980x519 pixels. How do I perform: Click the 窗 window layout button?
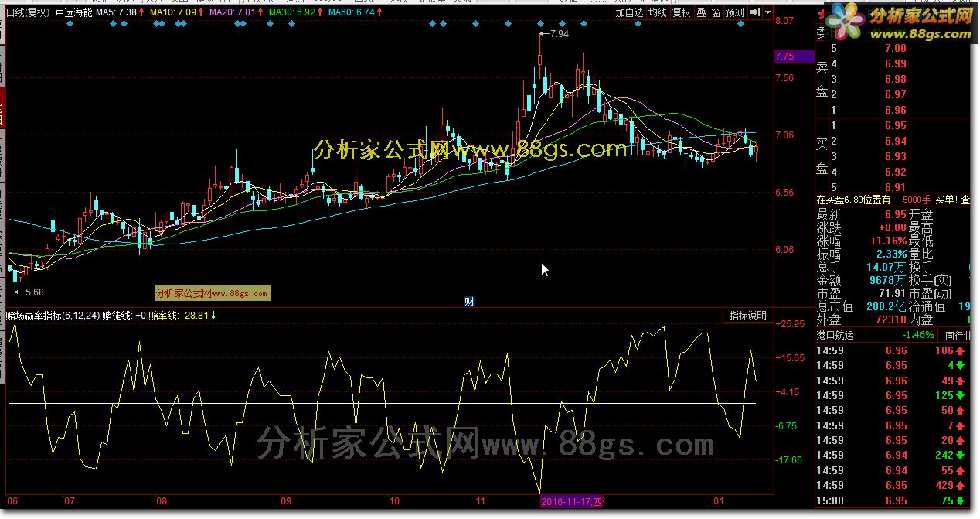coord(716,12)
